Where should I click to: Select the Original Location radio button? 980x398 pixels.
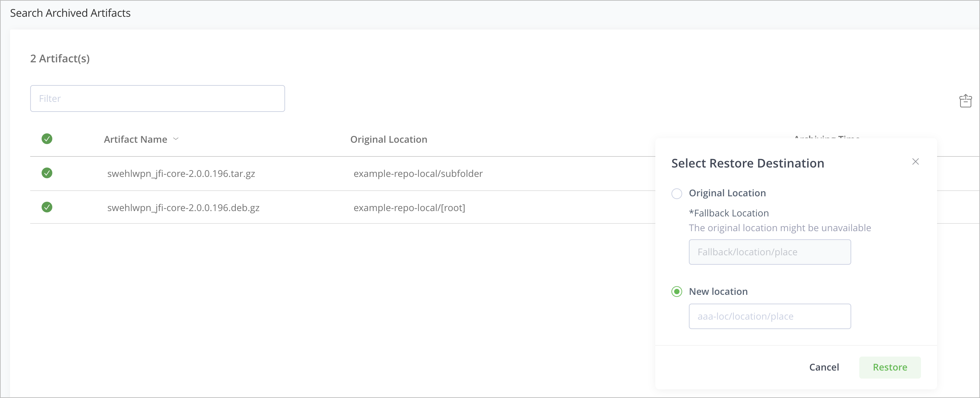[676, 194]
